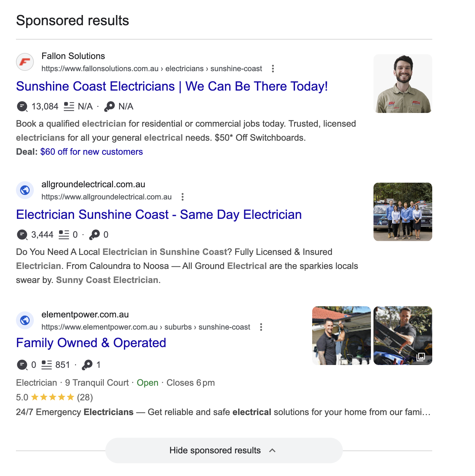Hide sponsored results using the bottom toggle
The height and width of the screenshot is (476, 475).
[x=215, y=450]
